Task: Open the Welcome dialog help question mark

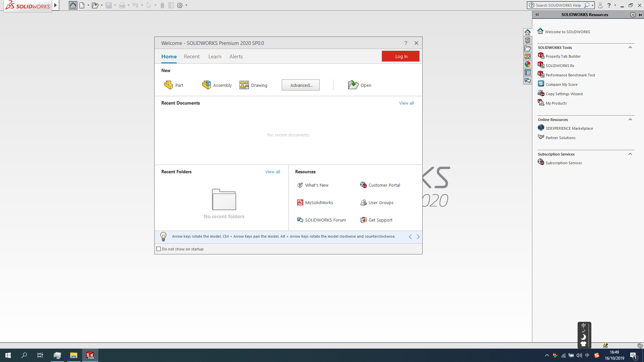Action: point(406,43)
